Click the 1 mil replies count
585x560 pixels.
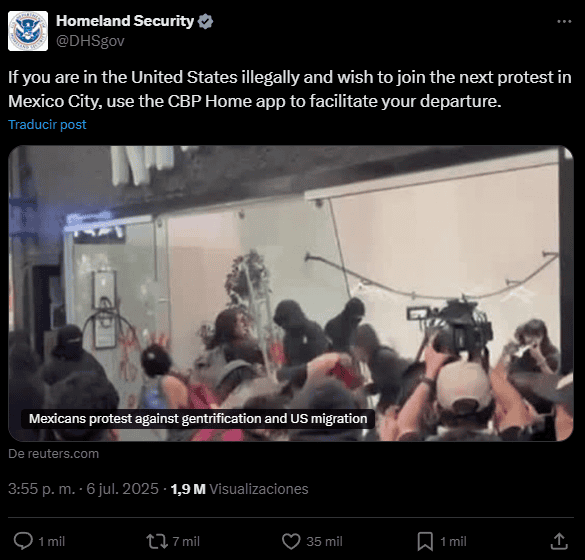click(51, 541)
